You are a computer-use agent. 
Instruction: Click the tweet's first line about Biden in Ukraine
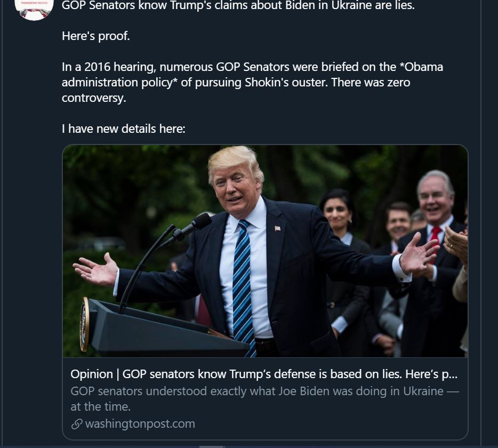(238, 5)
